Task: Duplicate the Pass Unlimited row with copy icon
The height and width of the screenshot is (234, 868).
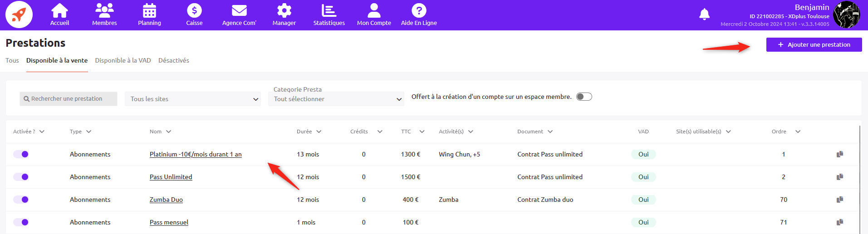Action: pyautogui.click(x=840, y=177)
